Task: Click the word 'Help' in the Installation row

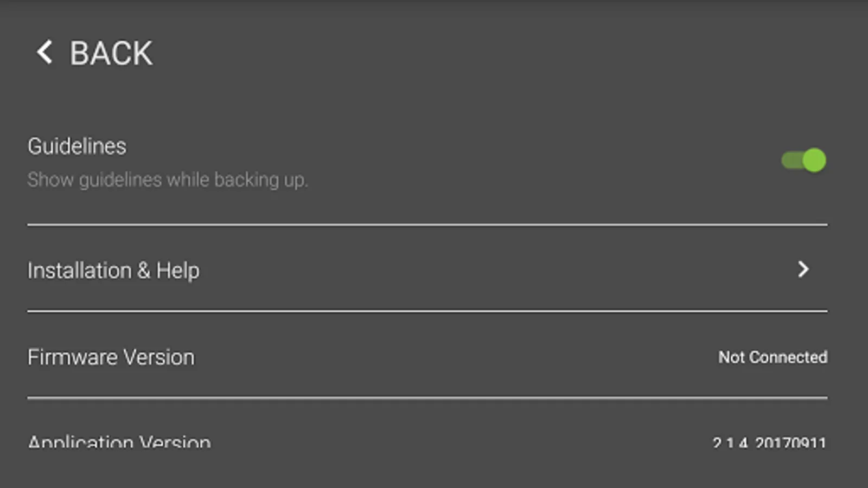Action: coord(178,271)
